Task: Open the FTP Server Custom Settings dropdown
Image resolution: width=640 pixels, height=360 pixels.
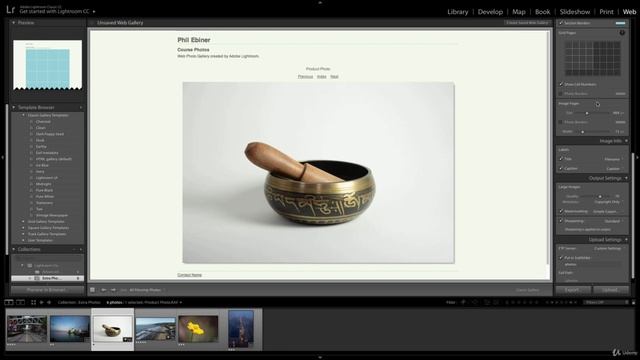Action: pos(609,248)
